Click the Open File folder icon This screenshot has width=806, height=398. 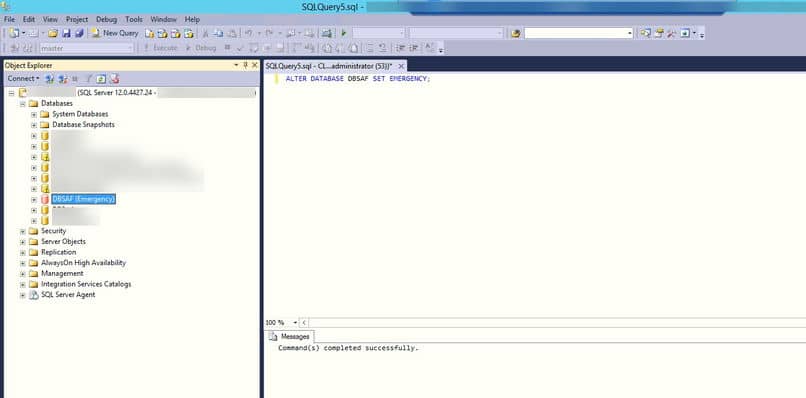[x=52, y=33]
